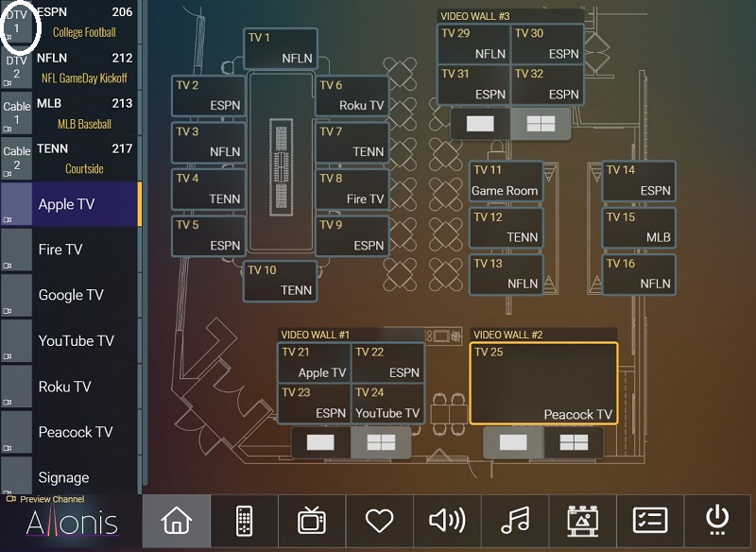This screenshot has width=756, height=552.
Task: Select TV 24 showing YouTube TV
Action: [x=388, y=404]
